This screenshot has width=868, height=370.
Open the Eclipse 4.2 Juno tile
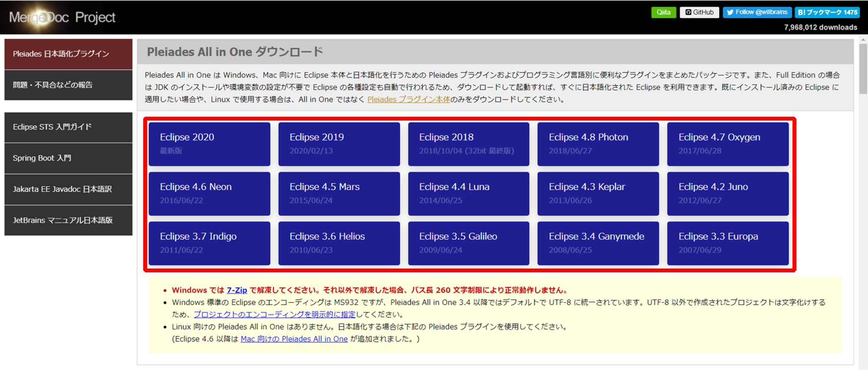click(x=728, y=193)
